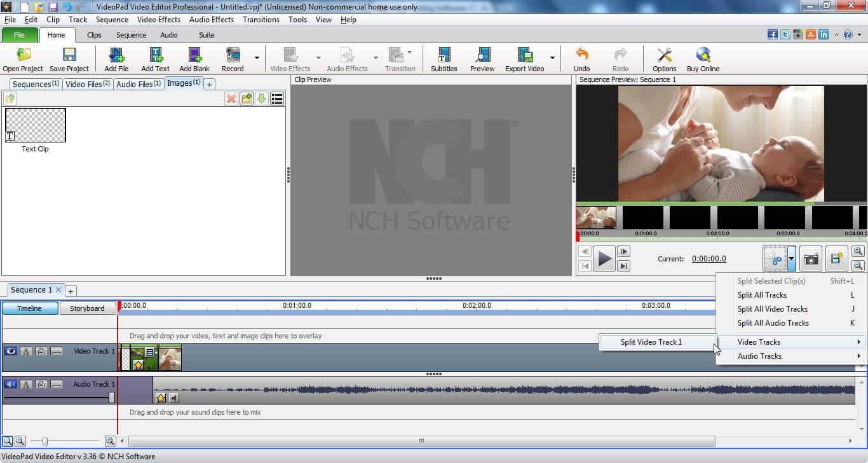Viewport: 868px width, 463px height.
Task: Click the green down-arrow icon in media bin
Action: [x=261, y=99]
